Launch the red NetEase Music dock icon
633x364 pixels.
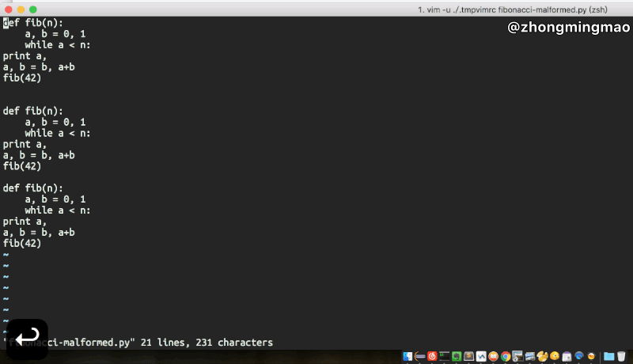coord(432,356)
